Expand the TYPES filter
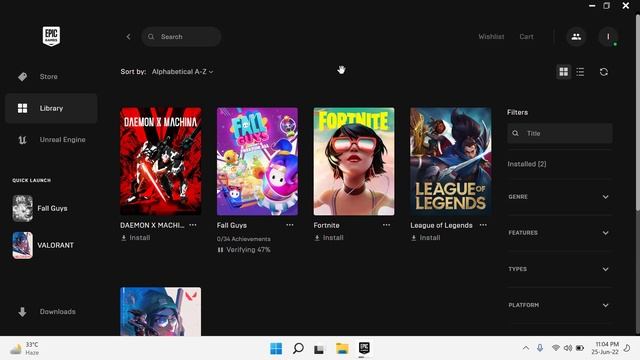The height and width of the screenshot is (360, 640). (x=560, y=269)
